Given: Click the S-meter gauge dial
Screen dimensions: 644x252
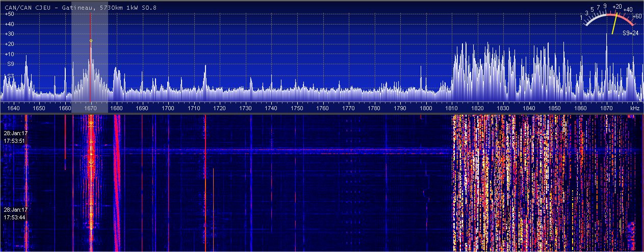Looking at the screenshot, I should tap(610, 20).
